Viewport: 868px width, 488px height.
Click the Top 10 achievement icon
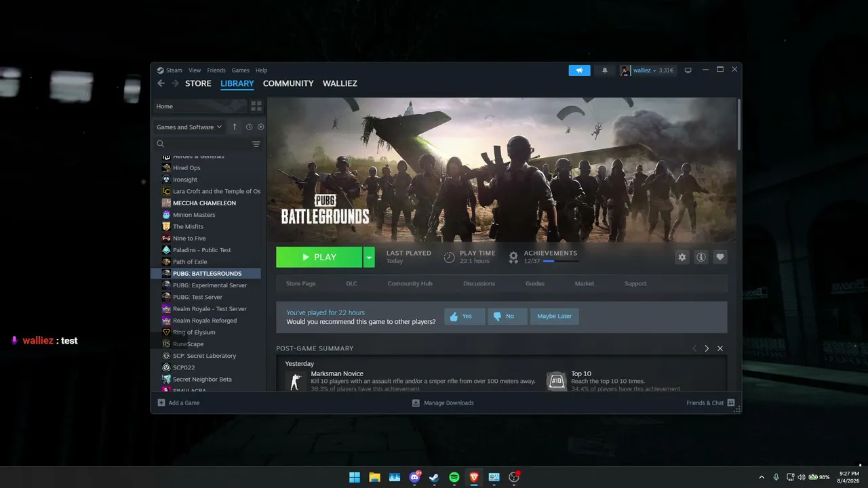(557, 381)
